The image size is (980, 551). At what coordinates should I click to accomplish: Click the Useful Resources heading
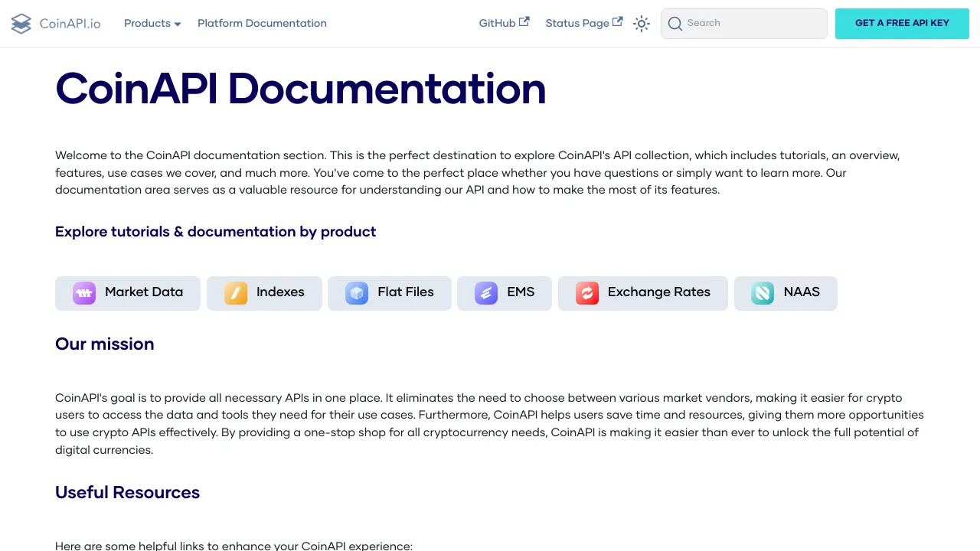click(x=127, y=493)
